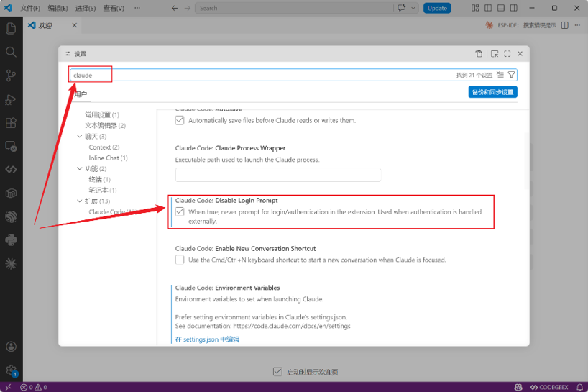The height and width of the screenshot is (392, 588).
Task: Select 常用设置 (1) in settings tree
Action: point(102,115)
